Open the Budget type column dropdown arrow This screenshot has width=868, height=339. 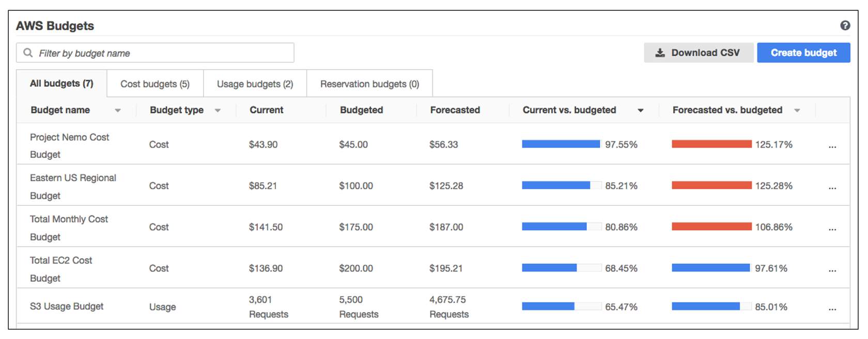[218, 110]
